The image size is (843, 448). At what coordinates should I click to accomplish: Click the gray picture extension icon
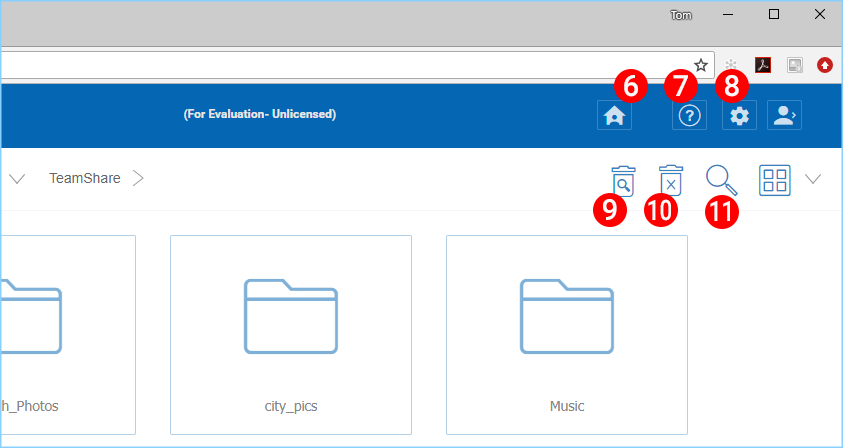point(795,66)
